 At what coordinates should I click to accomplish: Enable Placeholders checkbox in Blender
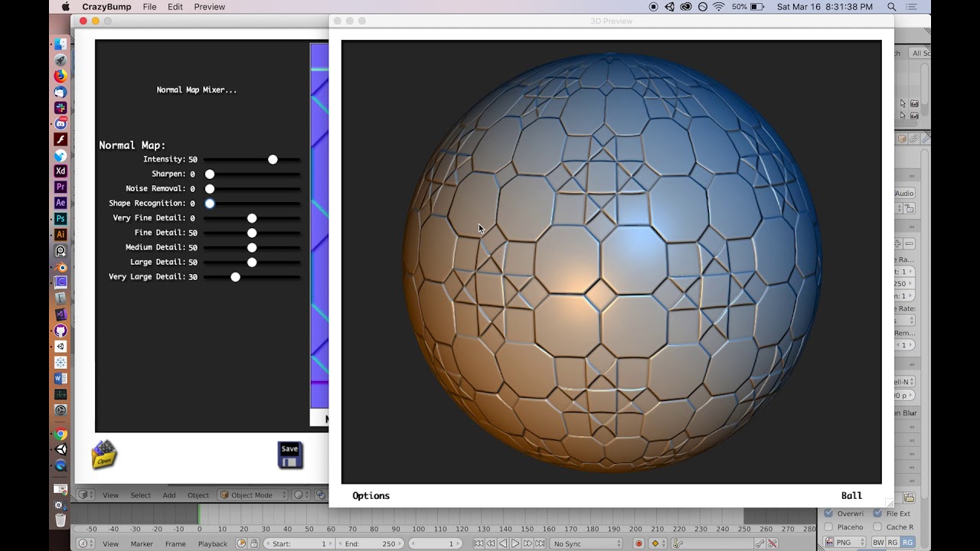coord(828,527)
